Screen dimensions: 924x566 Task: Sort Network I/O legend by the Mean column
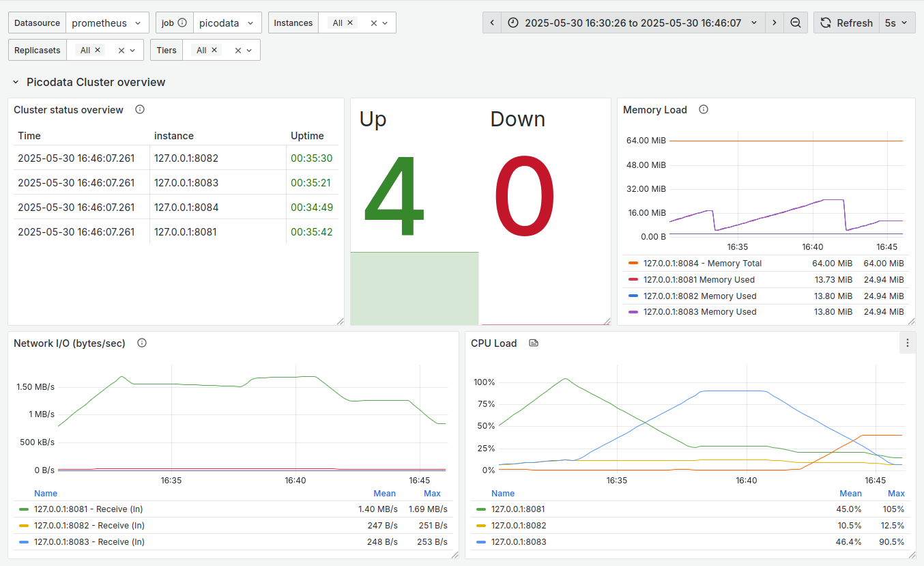coord(384,493)
